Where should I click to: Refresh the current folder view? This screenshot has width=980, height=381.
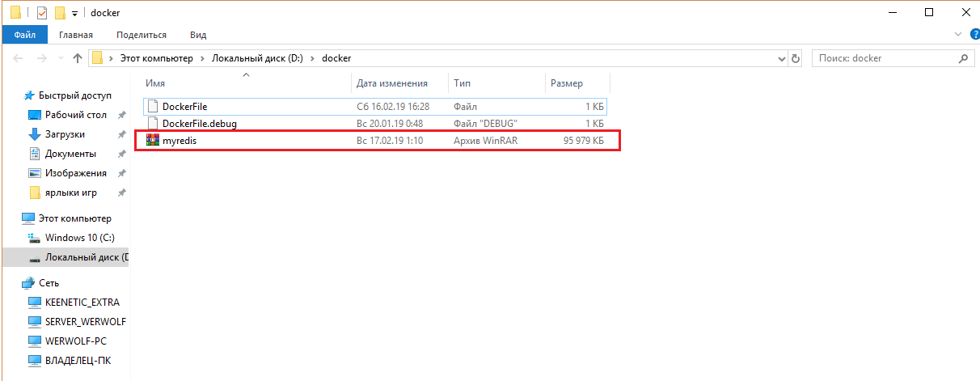(x=796, y=58)
